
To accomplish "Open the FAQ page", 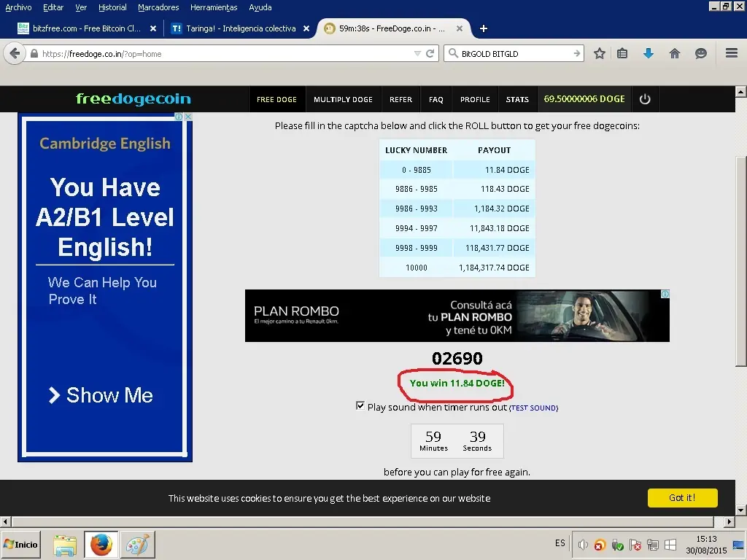I will point(436,99).
